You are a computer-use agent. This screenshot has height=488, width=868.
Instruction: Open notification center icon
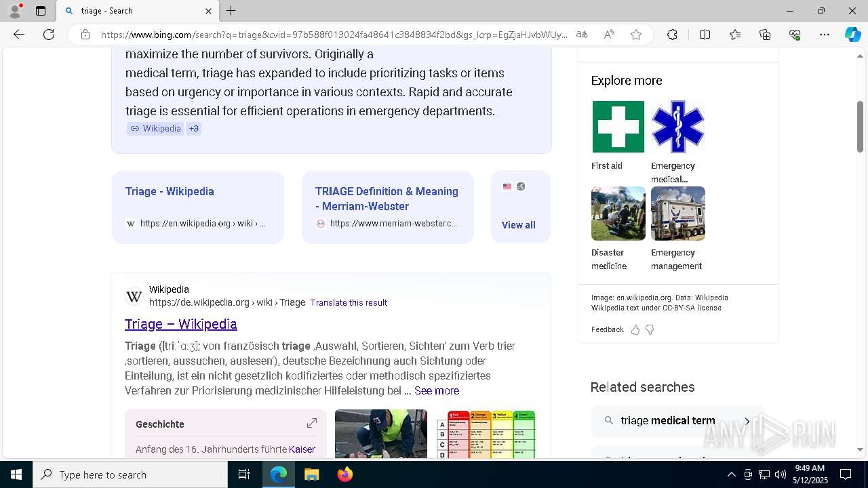pos(846,474)
